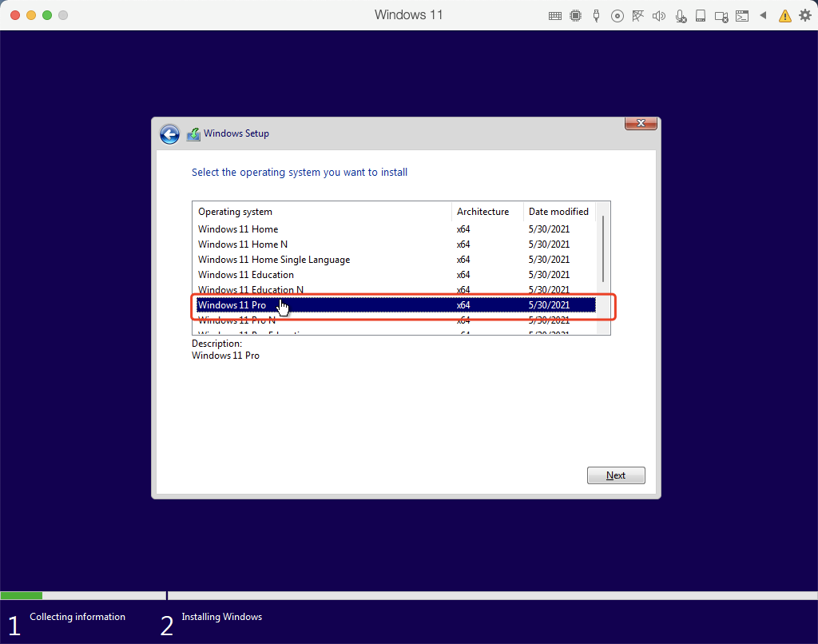This screenshot has height=644, width=818.
Task: Click the sound speaker icon
Action: coord(659,16)
